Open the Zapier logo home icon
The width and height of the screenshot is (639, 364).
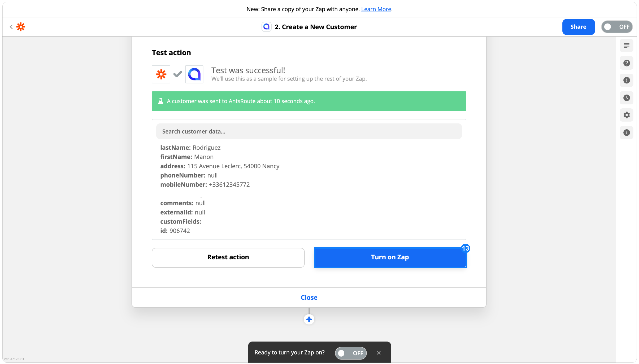[21, 27]
